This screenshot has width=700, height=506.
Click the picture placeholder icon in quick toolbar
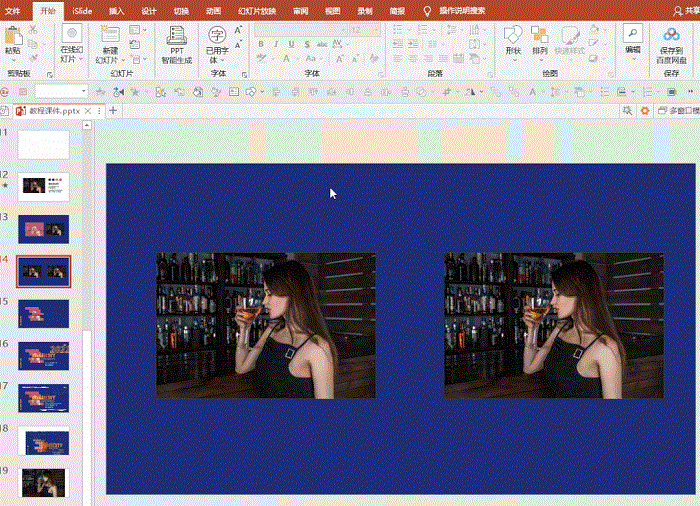(234, 92)
